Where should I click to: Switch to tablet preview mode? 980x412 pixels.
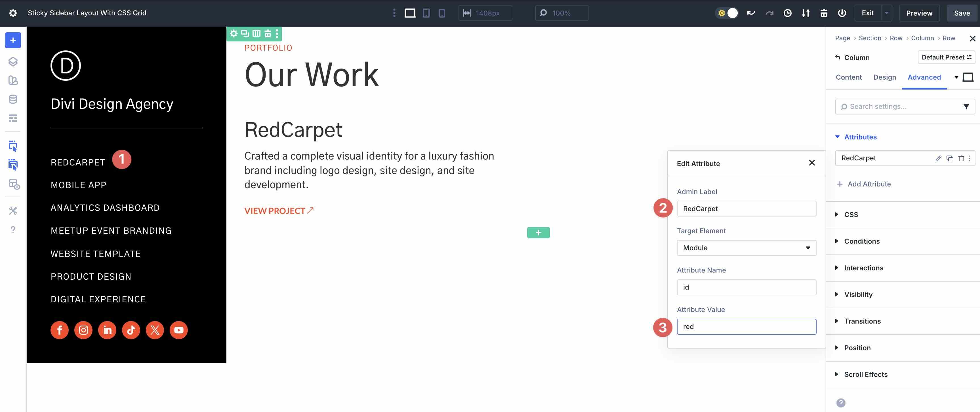426,12
